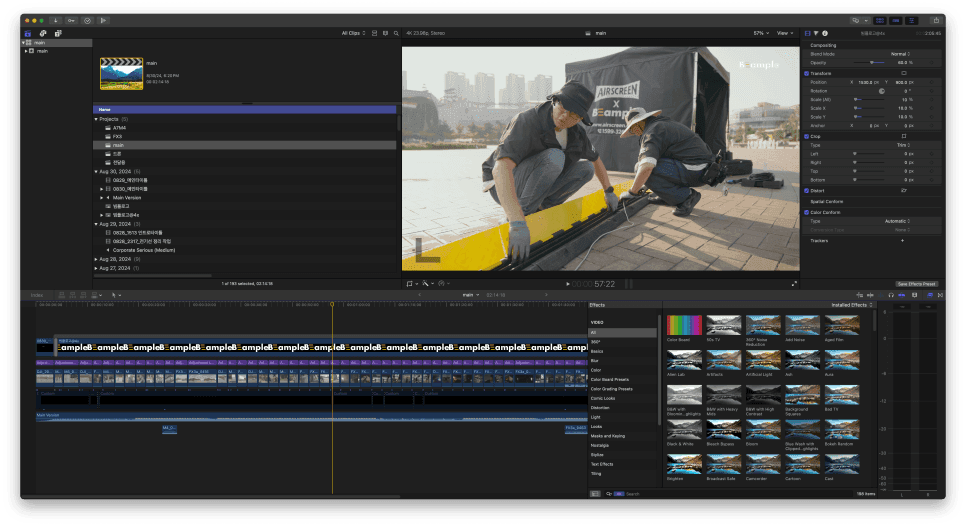Click the timeline Index button

37,295
